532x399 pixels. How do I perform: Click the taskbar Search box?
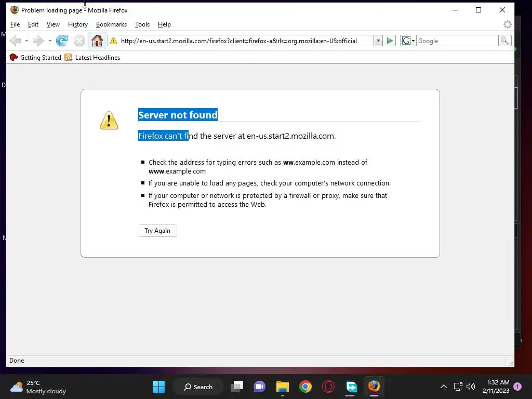[198, 387]
